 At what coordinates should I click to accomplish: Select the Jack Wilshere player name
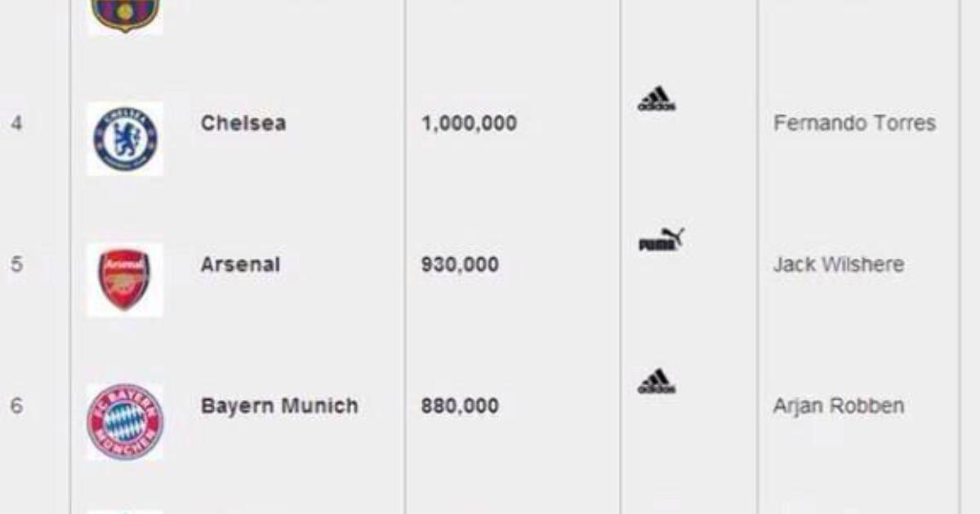(x=839, y=264)
